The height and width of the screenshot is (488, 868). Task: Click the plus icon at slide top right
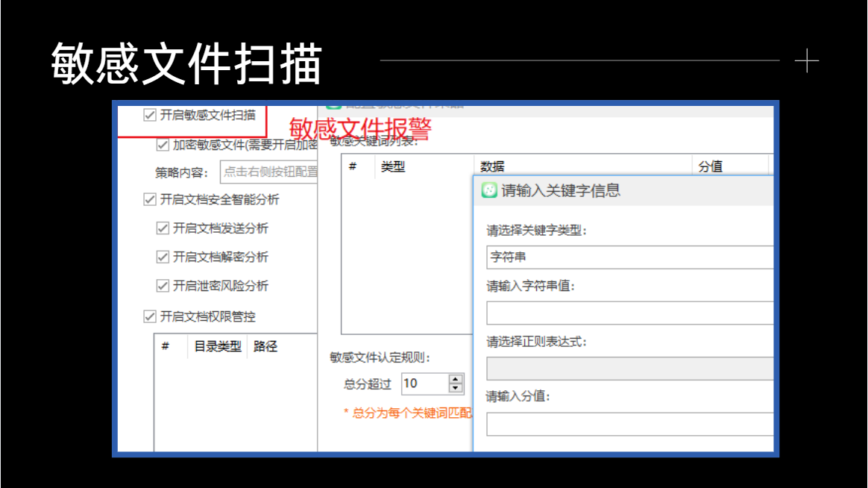(x=807, y=60)
